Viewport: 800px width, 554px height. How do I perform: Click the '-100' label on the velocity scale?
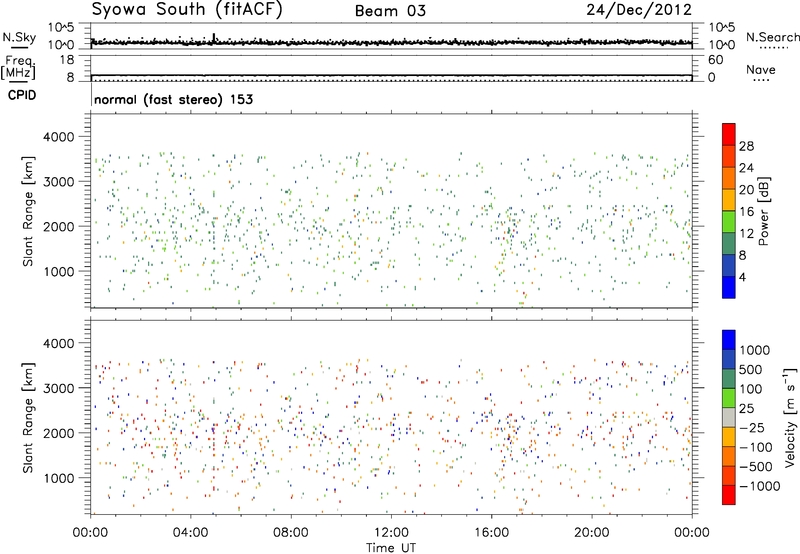(755, 447)
